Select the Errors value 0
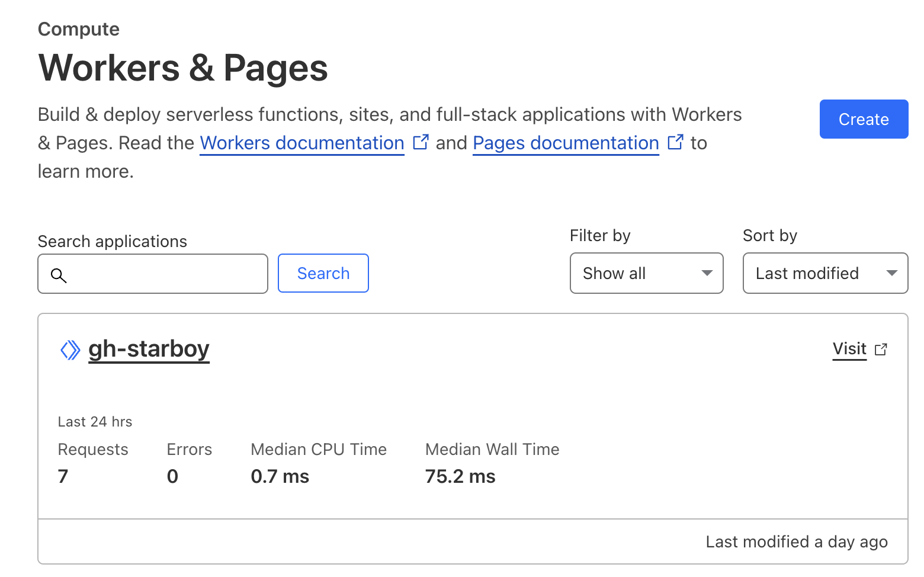 (x=172, y=476)
